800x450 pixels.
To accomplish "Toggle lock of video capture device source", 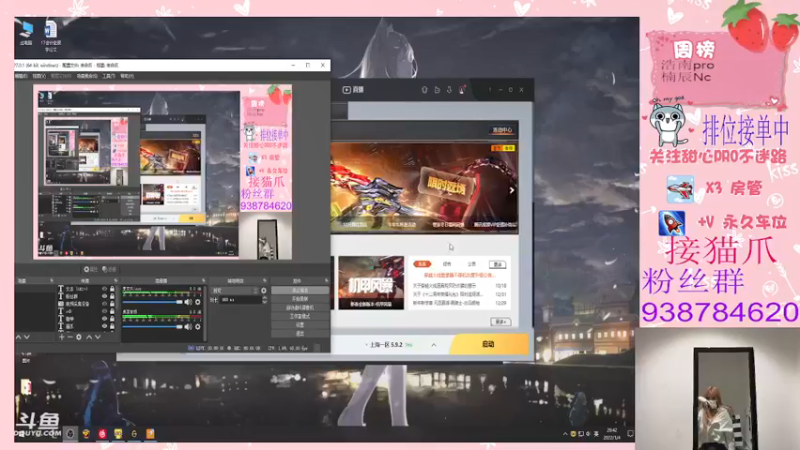I will (112, 304).
